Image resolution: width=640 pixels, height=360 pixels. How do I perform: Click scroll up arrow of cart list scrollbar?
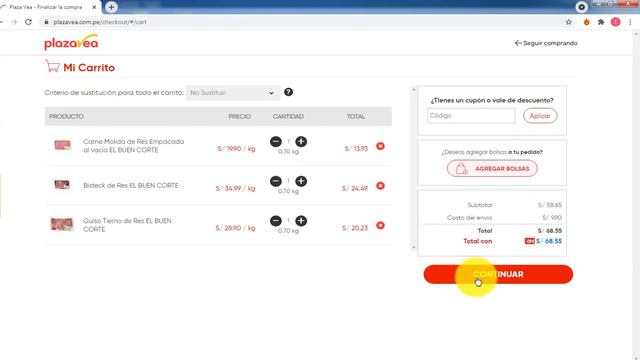pyautogui.click(x=413, y=89)
